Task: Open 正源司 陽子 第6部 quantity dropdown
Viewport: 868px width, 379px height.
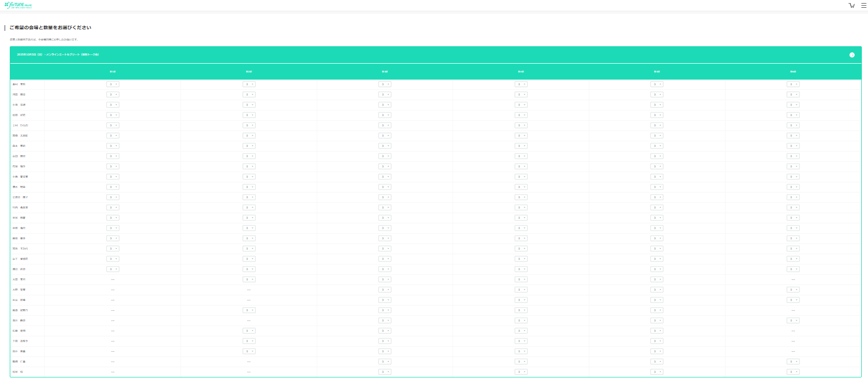Action: [793, 197]
